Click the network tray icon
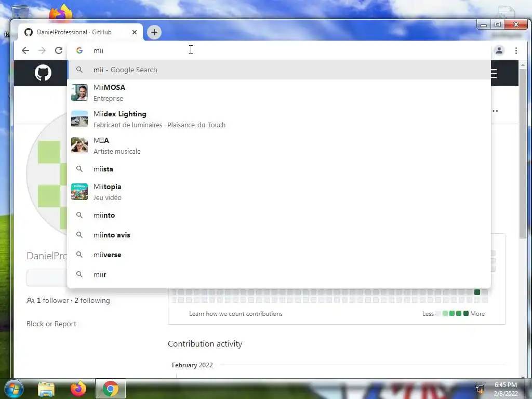The height and width of the screenshot is (399, 532). pyautogui.click(x=480, y=389)
